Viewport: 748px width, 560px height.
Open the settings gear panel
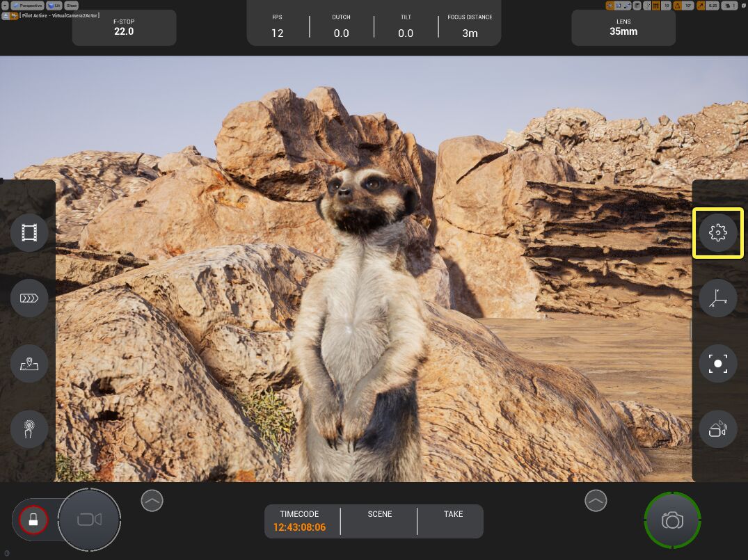coord(717,233)
